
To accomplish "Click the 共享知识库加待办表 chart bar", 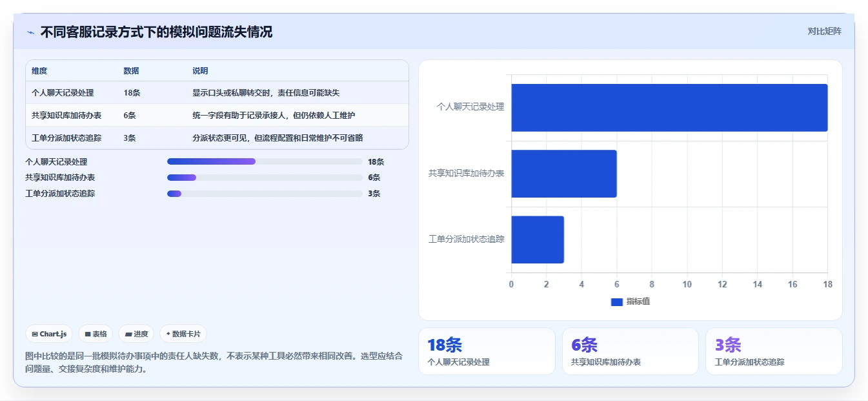I will (564, 174).
